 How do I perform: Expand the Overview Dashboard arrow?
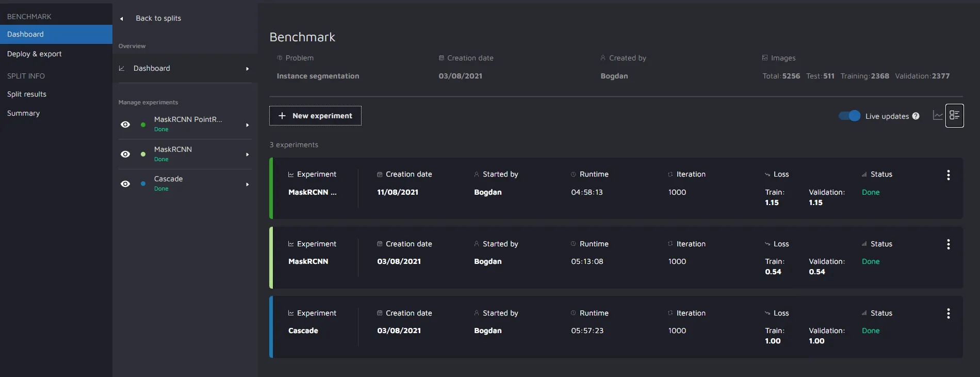pyautogui.click(x=248, y=69)
